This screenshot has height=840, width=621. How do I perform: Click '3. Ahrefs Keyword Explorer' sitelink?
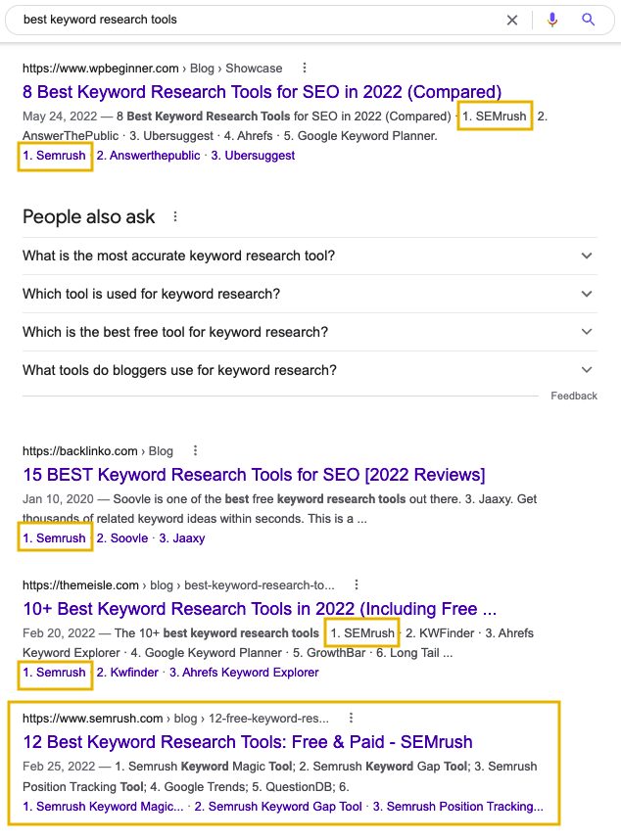click(x=244, y=673)
